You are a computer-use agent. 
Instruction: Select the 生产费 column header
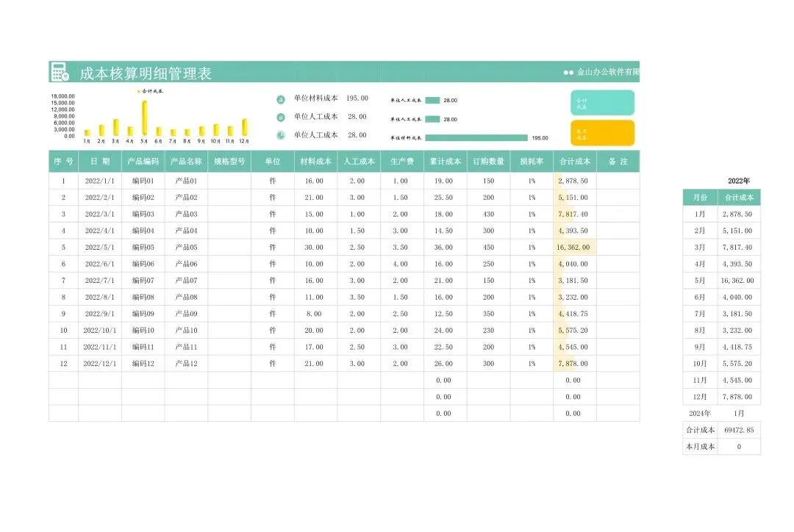402,162
